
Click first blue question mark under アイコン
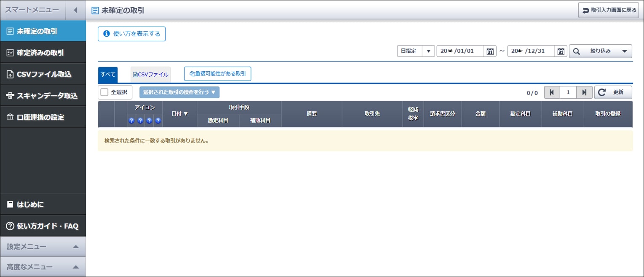pyautogui.click(x=131, y=121)
